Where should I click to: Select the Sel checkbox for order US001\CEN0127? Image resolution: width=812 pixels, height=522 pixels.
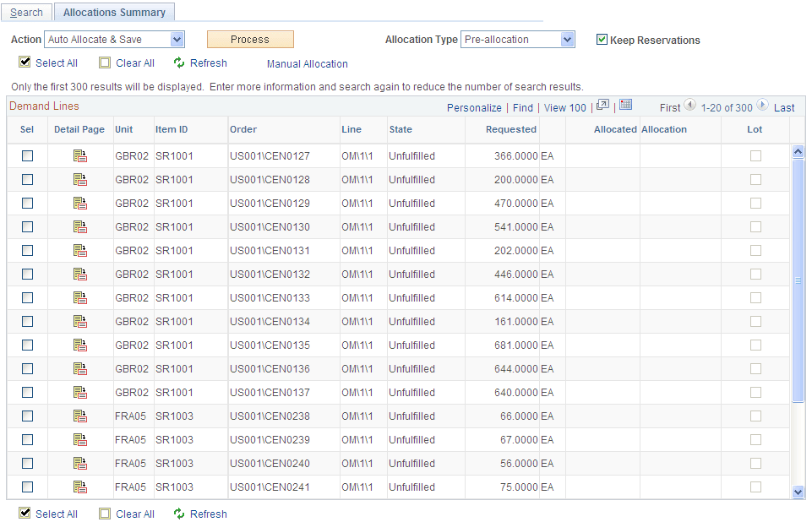click(26, 155)
